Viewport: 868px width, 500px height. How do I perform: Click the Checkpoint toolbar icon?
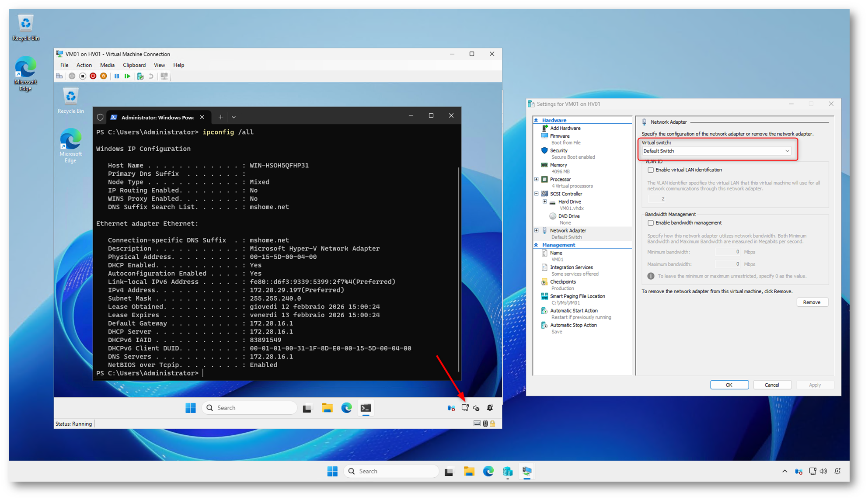140,76
